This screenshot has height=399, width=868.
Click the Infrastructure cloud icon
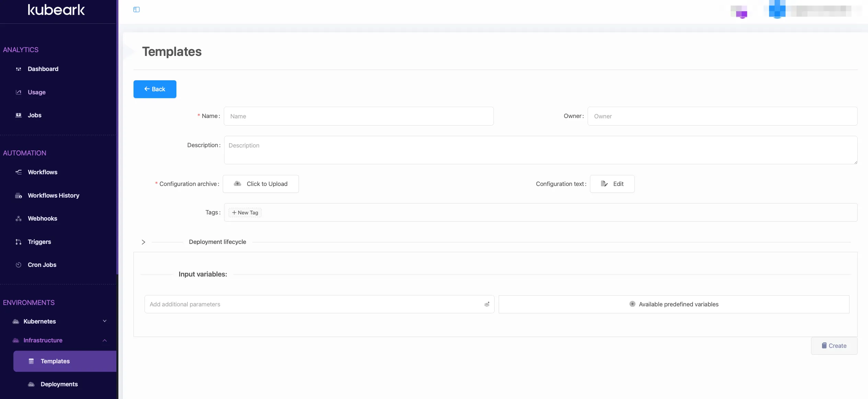tap(16, 340)
